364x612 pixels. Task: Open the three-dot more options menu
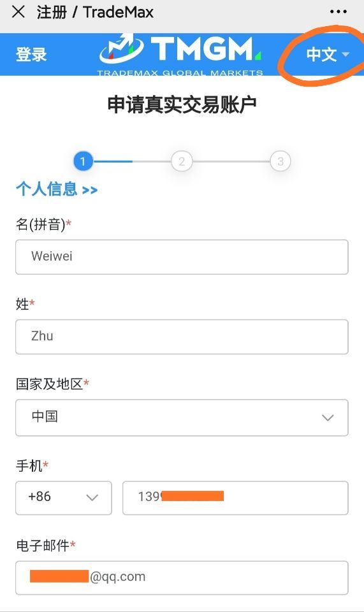coord(338,11)
